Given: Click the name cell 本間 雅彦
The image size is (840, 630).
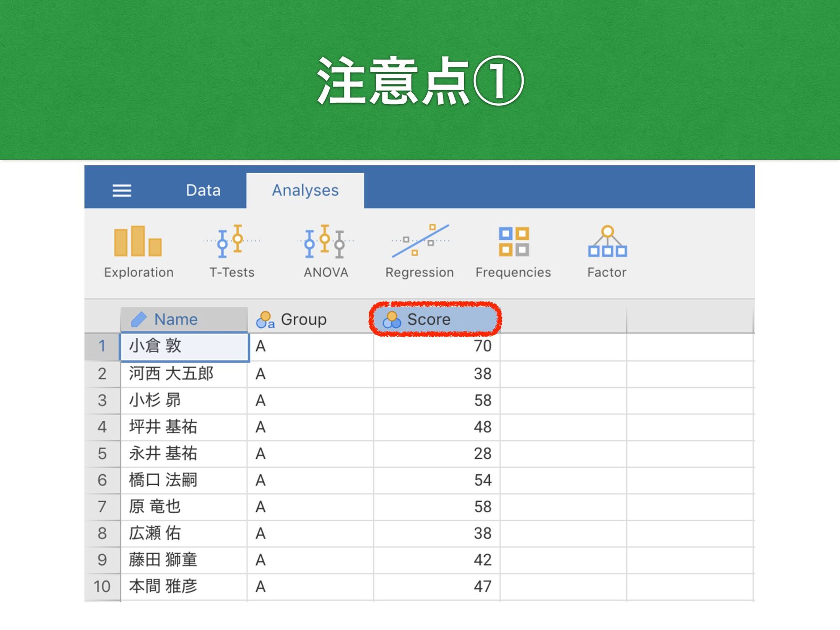Looking at the screenshot, I should pos(184,587).
